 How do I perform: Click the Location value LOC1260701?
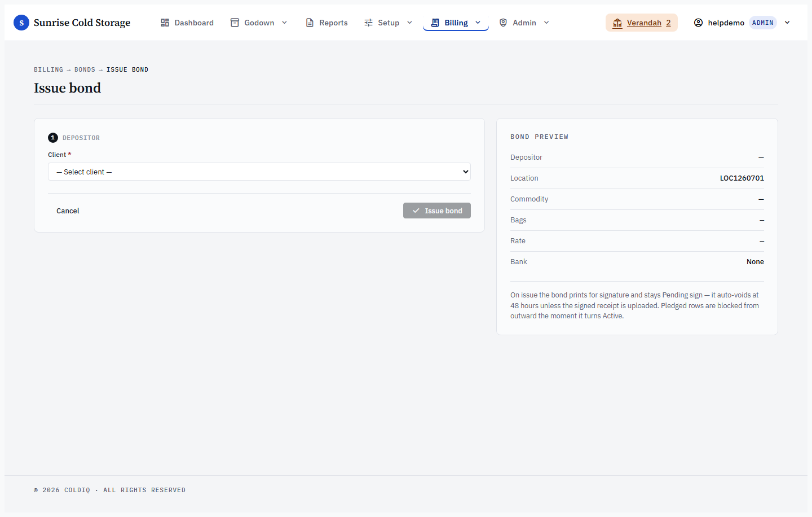742,178
